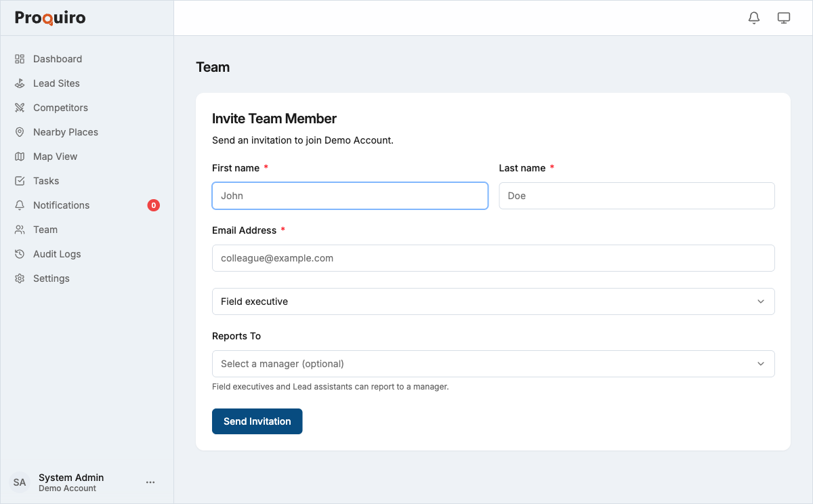Viewport: 813px width, 504px height.
Task: Select the Competitors crossed-swords icon
Action: 20,108
